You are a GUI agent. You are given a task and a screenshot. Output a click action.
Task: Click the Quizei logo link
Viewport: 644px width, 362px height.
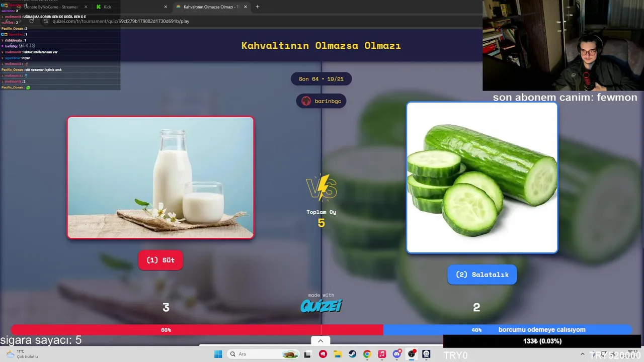point(321,306)
